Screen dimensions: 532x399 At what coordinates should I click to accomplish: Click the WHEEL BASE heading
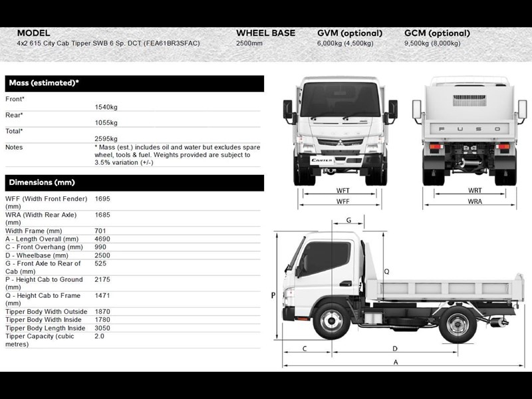(x=265, y=33)
